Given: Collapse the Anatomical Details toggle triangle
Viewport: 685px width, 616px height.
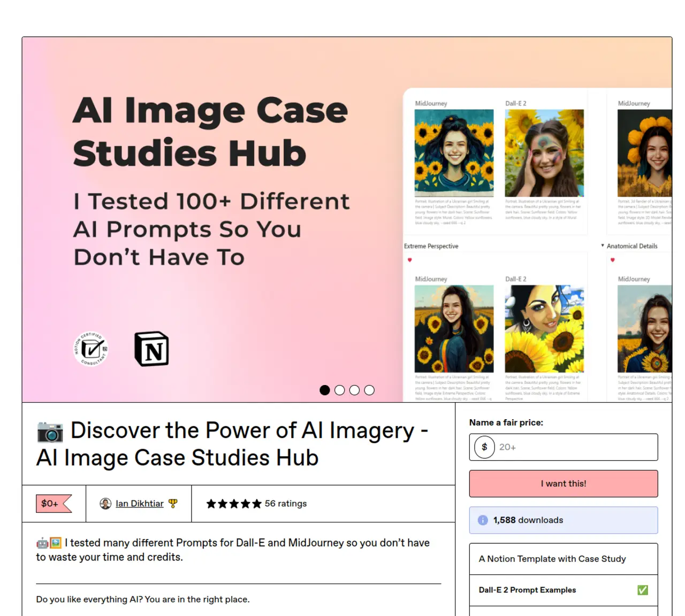Looking at the screenshot, I should (x=603, y=246).
